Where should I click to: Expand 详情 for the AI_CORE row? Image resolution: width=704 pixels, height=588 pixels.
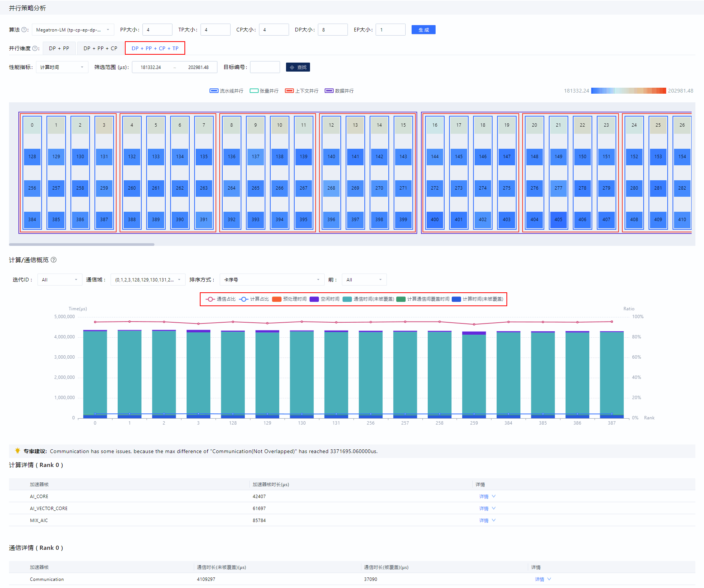487,496
